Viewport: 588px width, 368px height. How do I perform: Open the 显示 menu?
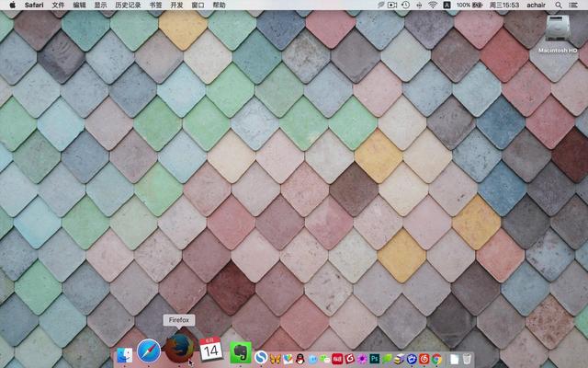[100, 5]
